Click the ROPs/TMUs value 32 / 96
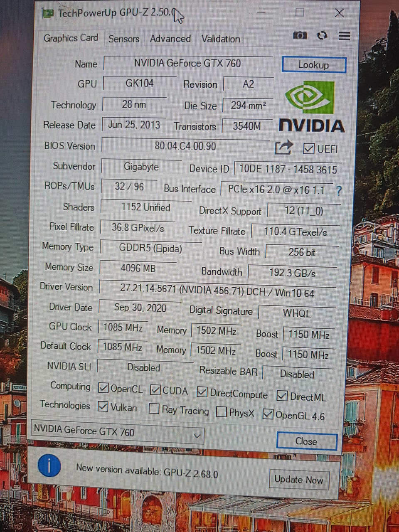This screenshot has width=399, height=532. click(x=129, y=186)
